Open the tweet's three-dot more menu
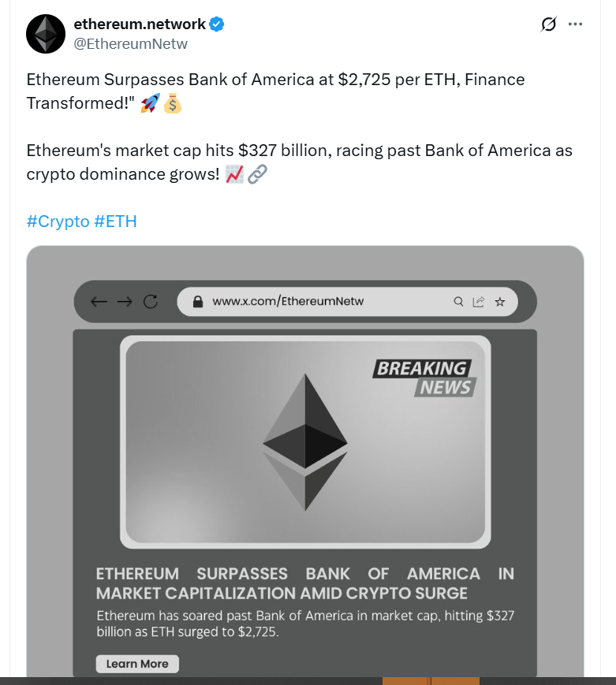616x685 pixels. tap(576, 24)
